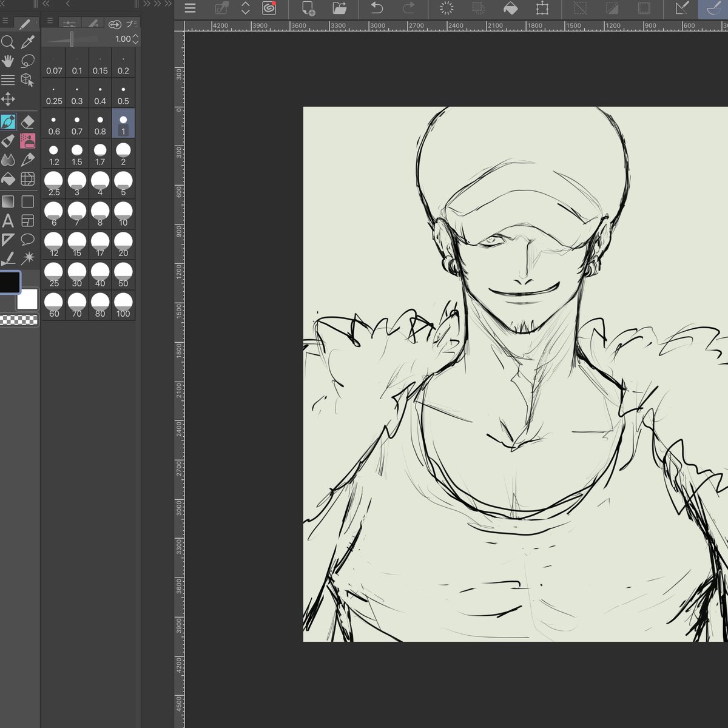Redo the undone action
Viewport: 728px width, 728px height.
point(409,8)
